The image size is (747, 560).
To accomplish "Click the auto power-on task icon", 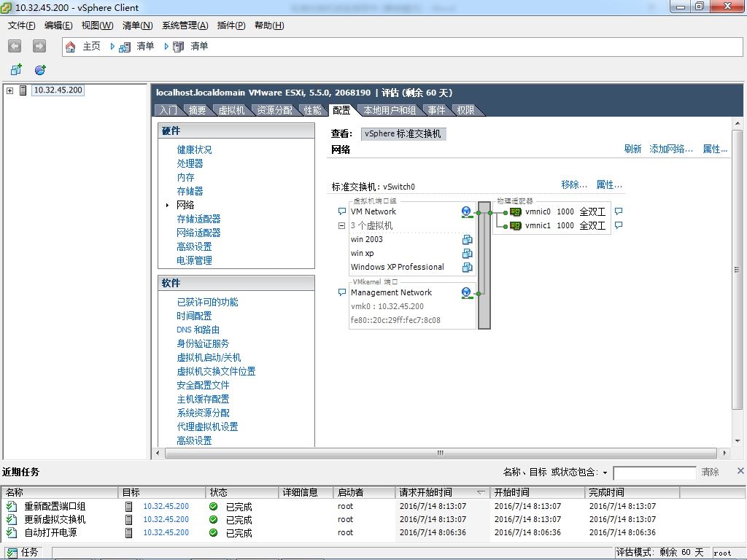I will [12, 532].
